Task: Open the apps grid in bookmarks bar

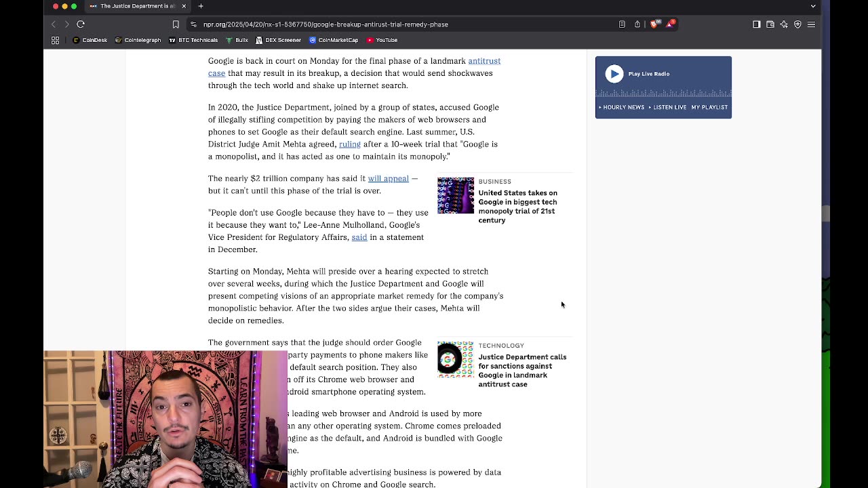Action: [x=56, y=40]
